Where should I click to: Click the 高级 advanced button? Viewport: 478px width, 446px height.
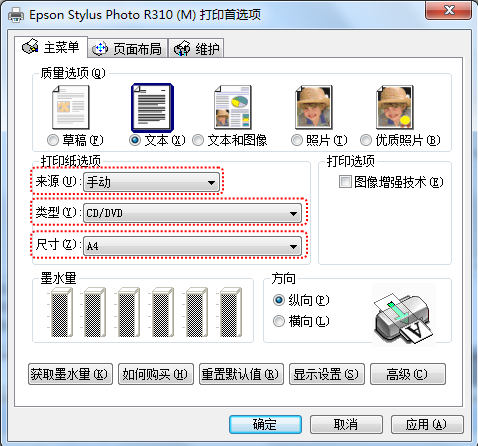tap(408, 374)
